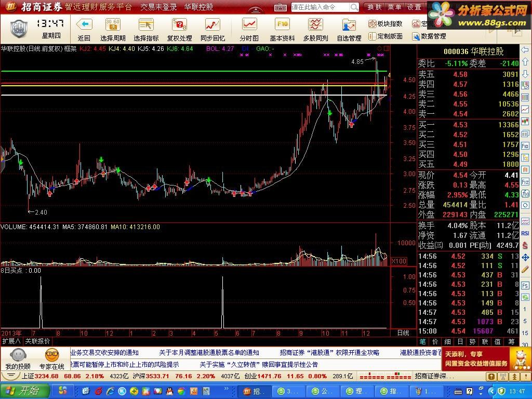
Task: Open link 关于实施"久立转债"赎回事宜提示性公告
Action: (x=259, y=365)
